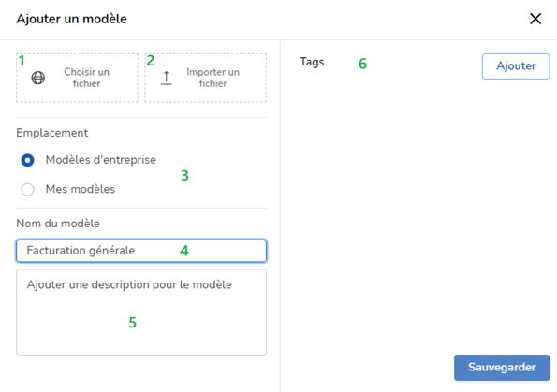Click the upload arrow icon for importing
The height and width of the screenshot is (392, 557).
(x=167, y=78)
